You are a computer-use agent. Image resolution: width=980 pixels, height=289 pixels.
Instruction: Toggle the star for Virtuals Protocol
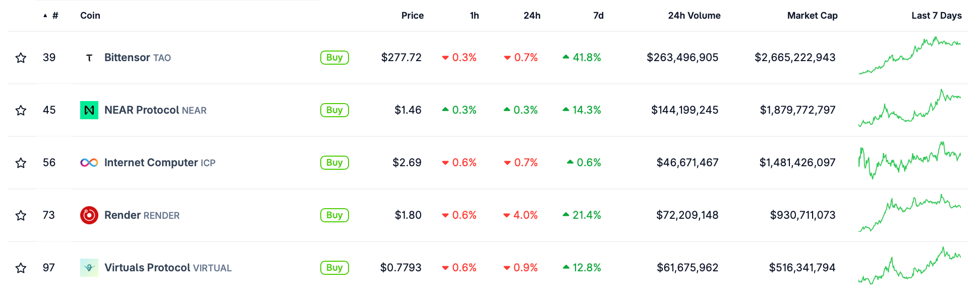coord(21,268)
